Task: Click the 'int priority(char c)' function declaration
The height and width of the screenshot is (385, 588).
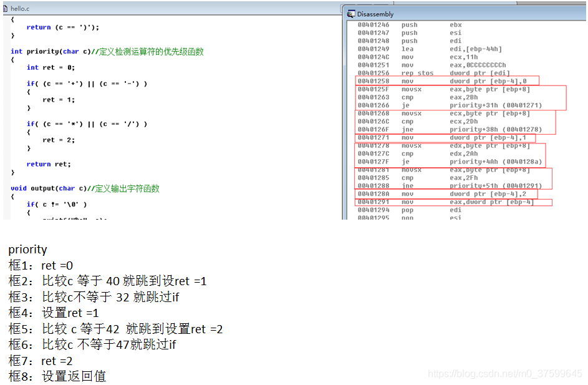Action: click(51, 51)
